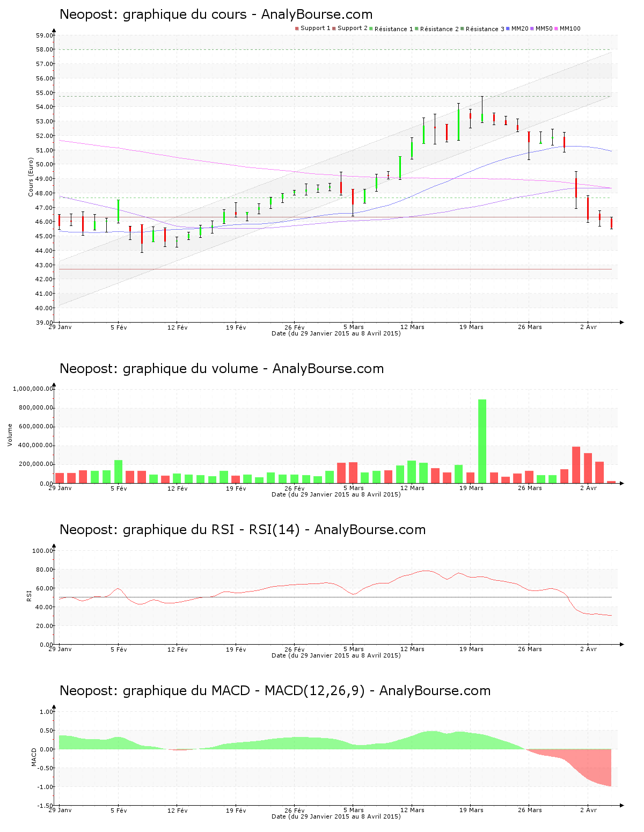644x832 pixels.
Task: Click the '-1.00' MACD axis value
Action: click(x=46, y=787)
